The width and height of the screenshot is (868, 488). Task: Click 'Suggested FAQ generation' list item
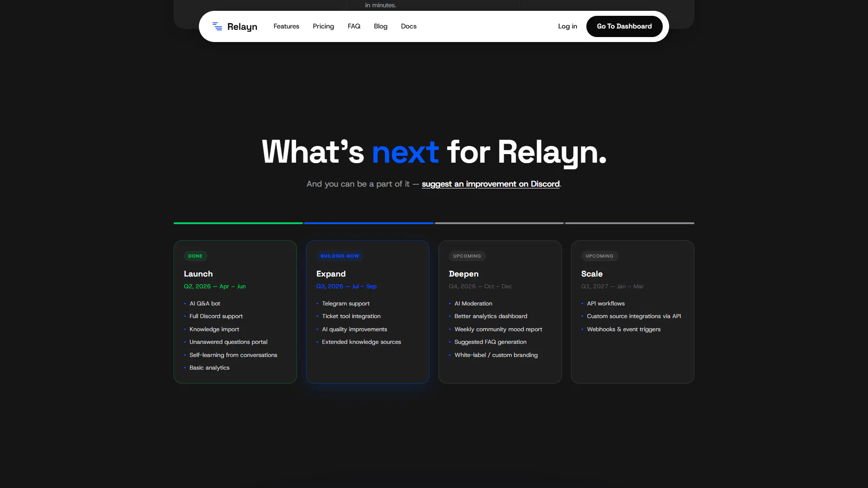pos(491,342)
